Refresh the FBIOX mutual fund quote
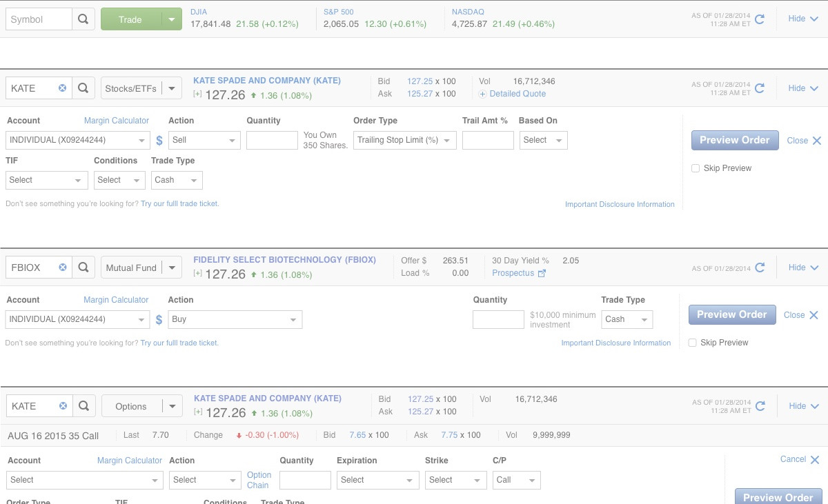 pos(760,268)
